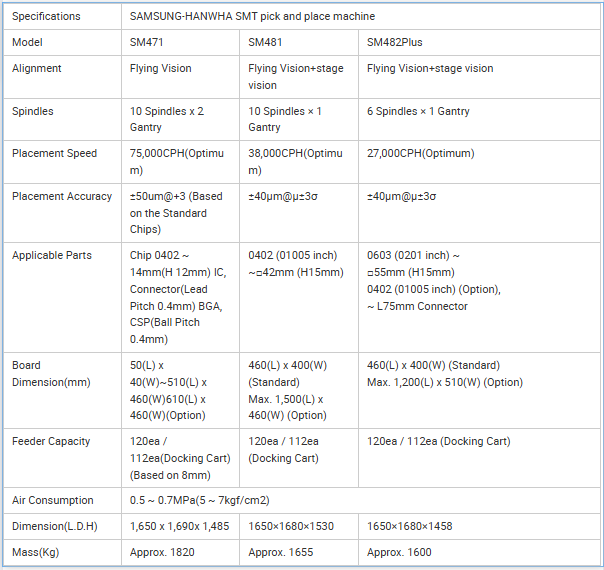Click the Max. 1,200(L) x 510(W) option cell
Screen dimensions: 604x570
click(x=479, y=390)
